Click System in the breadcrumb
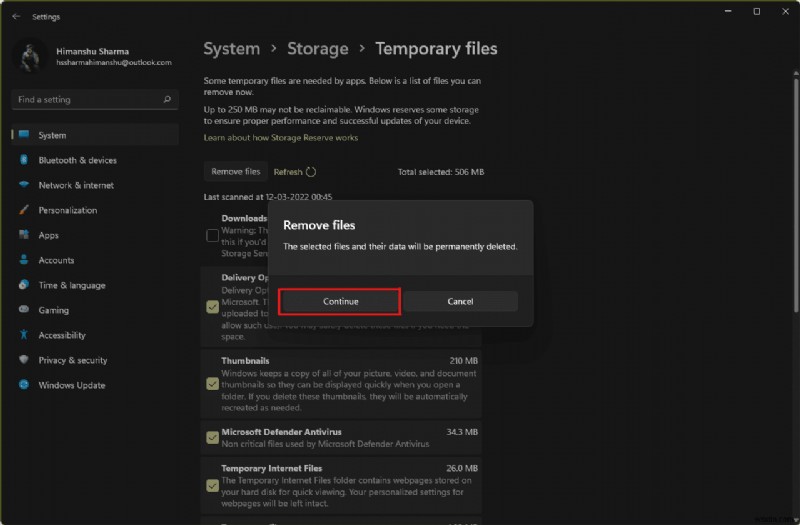 pos(232,48)
